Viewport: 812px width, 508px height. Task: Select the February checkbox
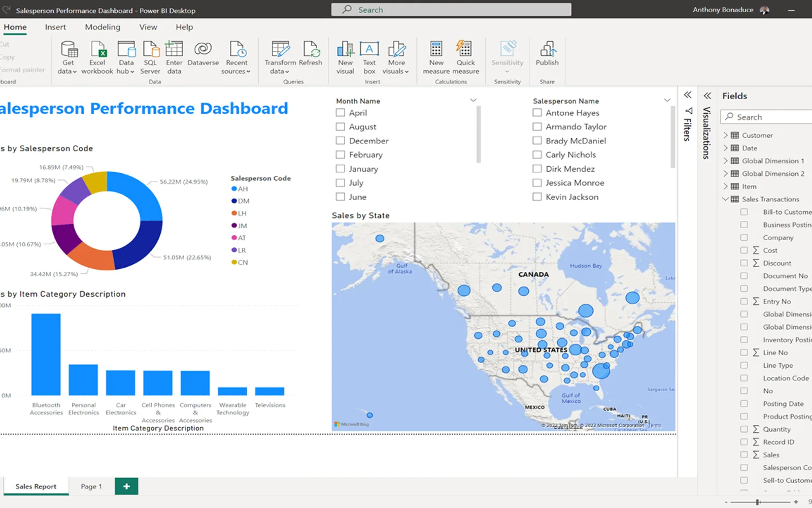[341, 154]
